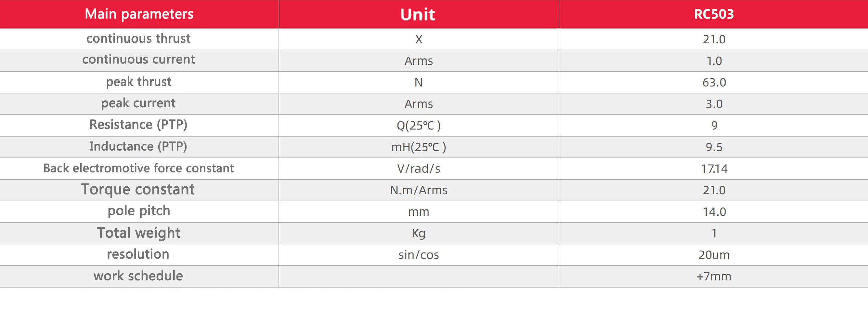Select the "Torque constant" row label
The height and width of the screenshot is (309, 868).
(138, 190)
